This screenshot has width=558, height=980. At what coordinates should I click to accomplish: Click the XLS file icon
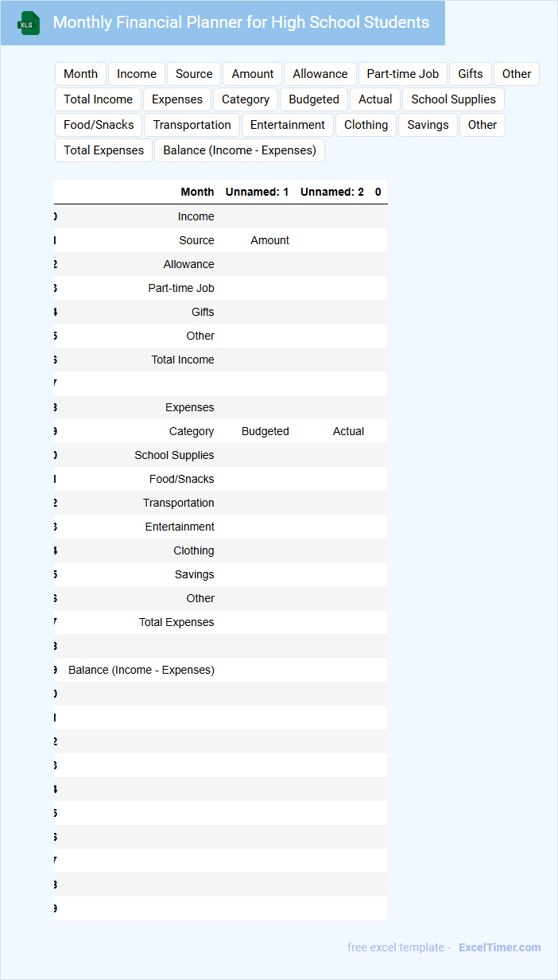[x=29, y=23]
